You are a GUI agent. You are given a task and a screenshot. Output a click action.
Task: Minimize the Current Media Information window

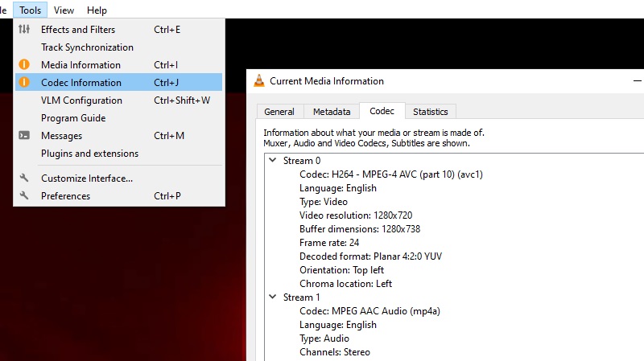pos(637,81)
